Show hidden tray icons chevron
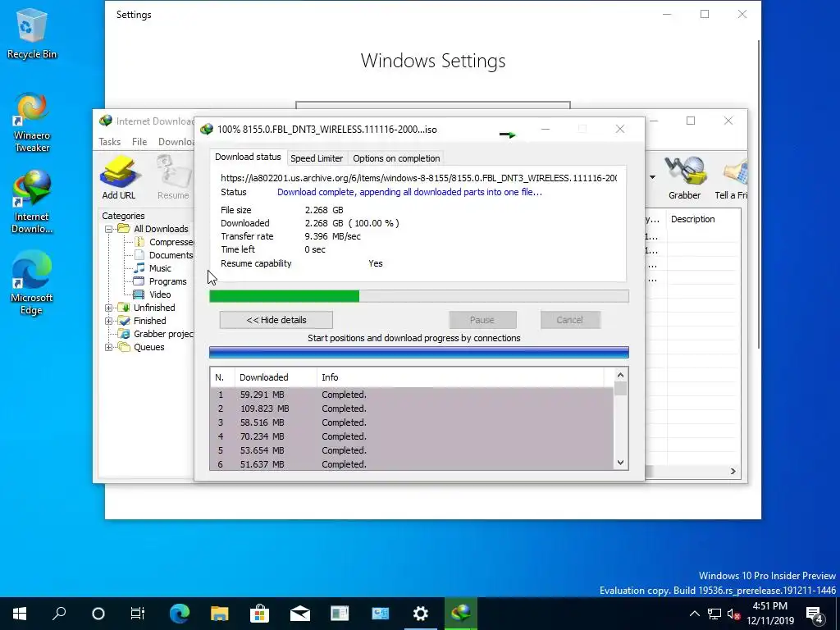Image resolution: width=840 pixels, height=630 pixels. click(694, 614)
